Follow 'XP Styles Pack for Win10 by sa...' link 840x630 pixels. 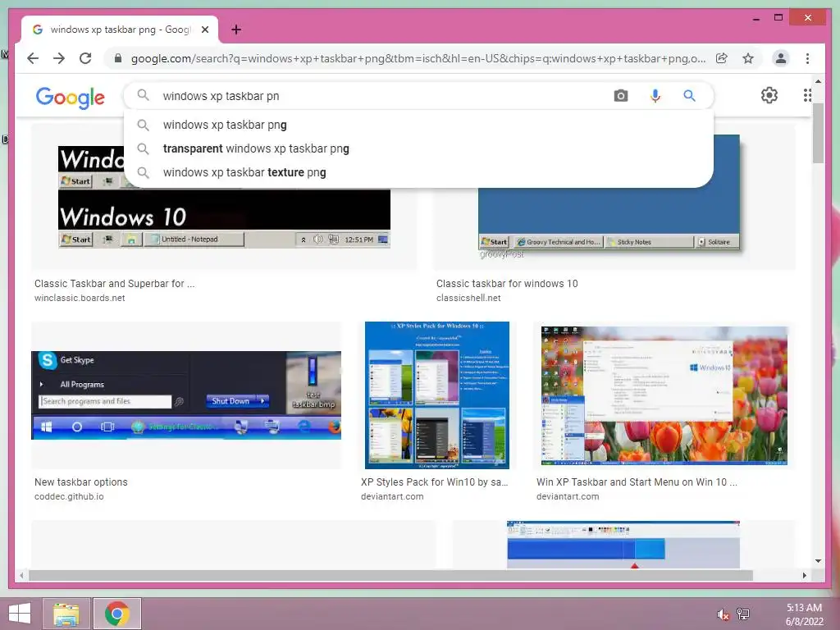(x=435, y=482)
